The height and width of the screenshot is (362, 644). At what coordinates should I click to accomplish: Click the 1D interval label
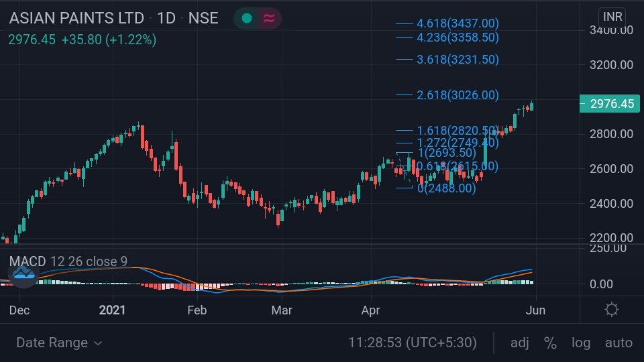tap(166, 18)
